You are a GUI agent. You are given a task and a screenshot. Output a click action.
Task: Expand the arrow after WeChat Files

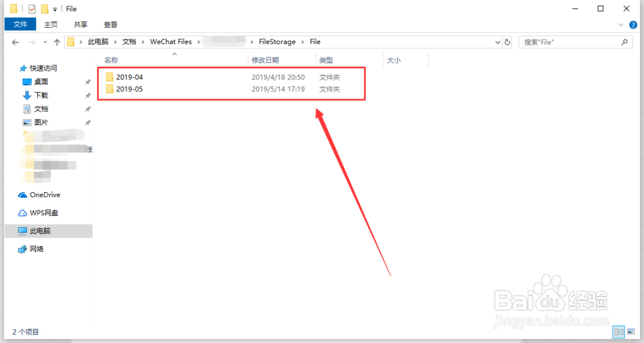[199, 42]
